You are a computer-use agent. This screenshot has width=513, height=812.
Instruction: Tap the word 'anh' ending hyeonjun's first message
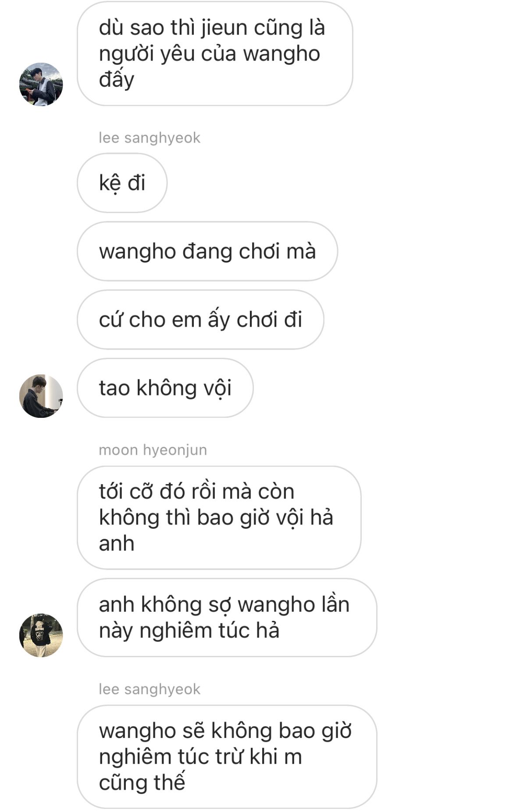click(x=117, y=543)
